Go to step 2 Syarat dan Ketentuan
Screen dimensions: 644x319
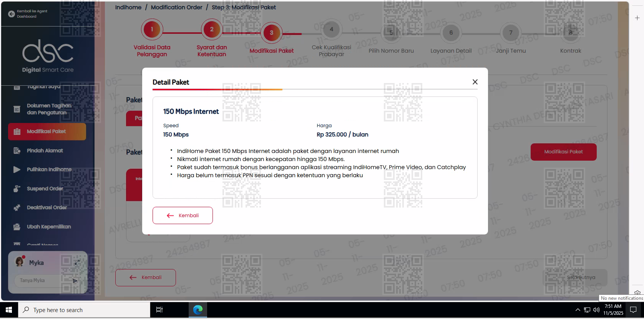(212, 29)
